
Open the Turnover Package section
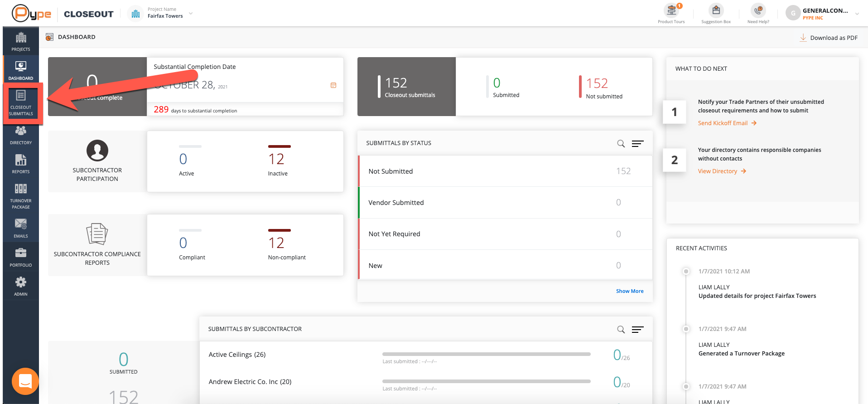coord(21,196)
